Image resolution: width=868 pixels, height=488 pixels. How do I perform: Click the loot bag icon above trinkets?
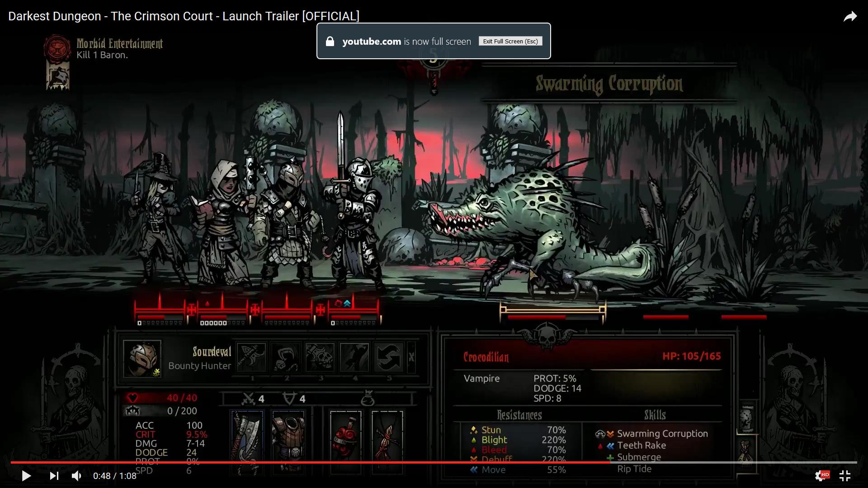(x=368, y=399)
